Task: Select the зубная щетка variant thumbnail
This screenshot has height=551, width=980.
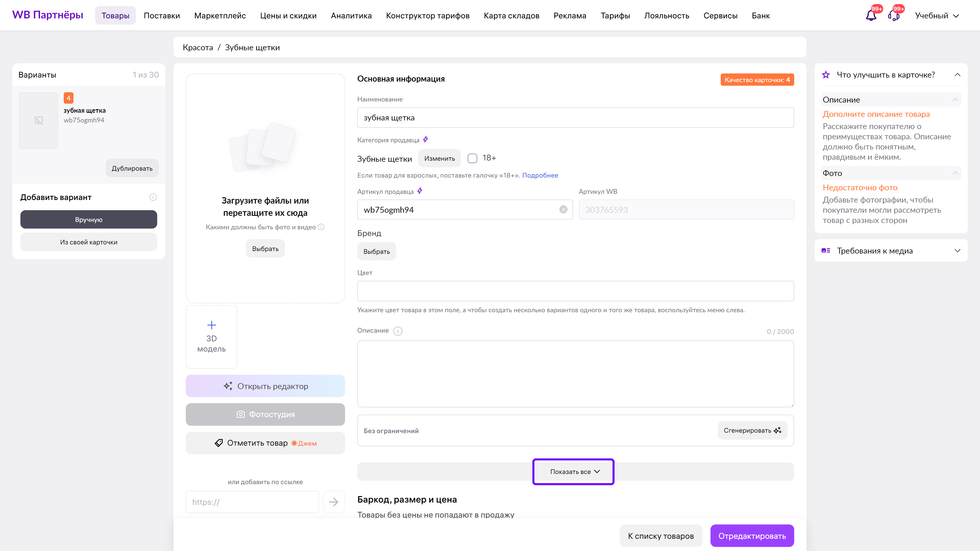Action: (39, 121)
